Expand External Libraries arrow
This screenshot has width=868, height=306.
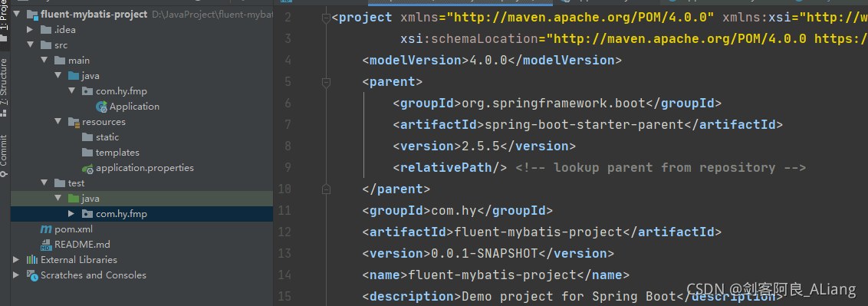click(x=17, y=259)
